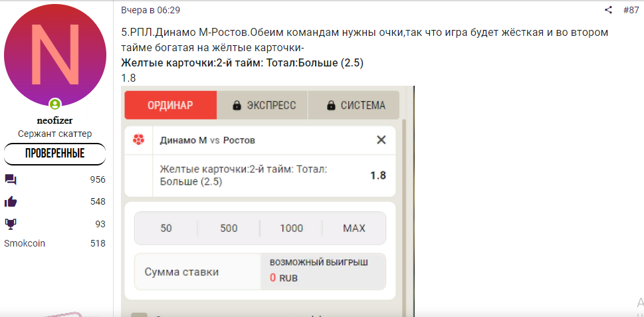644x317 pixels.
Task: Click the trophy points icon
Action: click(x=11, y=224)
